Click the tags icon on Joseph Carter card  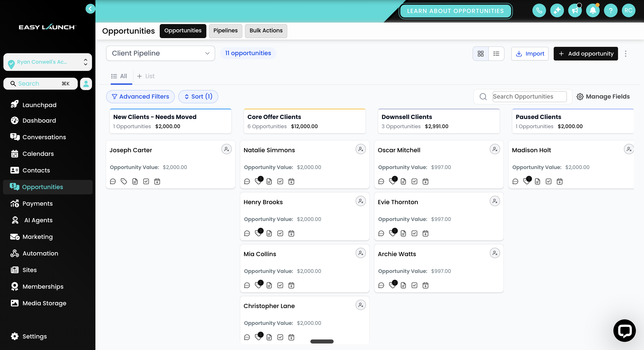(124, 182)
